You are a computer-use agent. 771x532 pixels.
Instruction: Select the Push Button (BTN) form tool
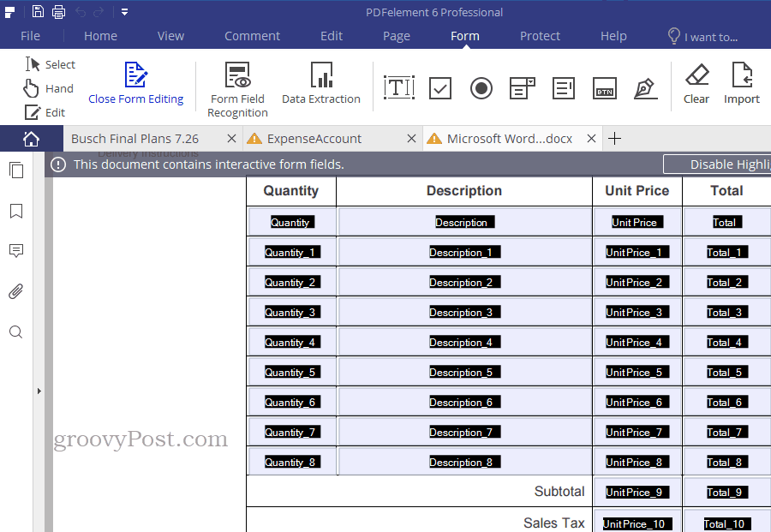click(604, 88)
